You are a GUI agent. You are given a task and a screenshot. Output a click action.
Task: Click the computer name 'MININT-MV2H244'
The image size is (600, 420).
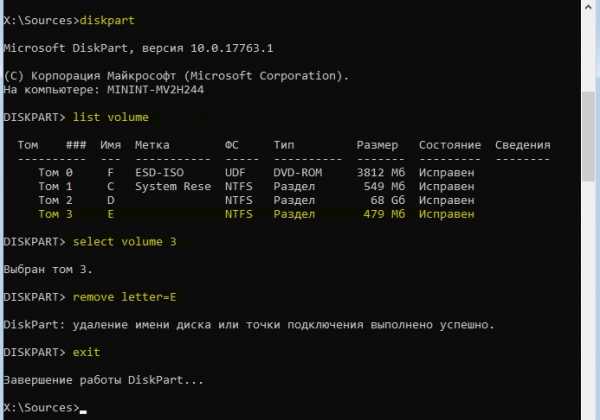click(x=155, y=90)
